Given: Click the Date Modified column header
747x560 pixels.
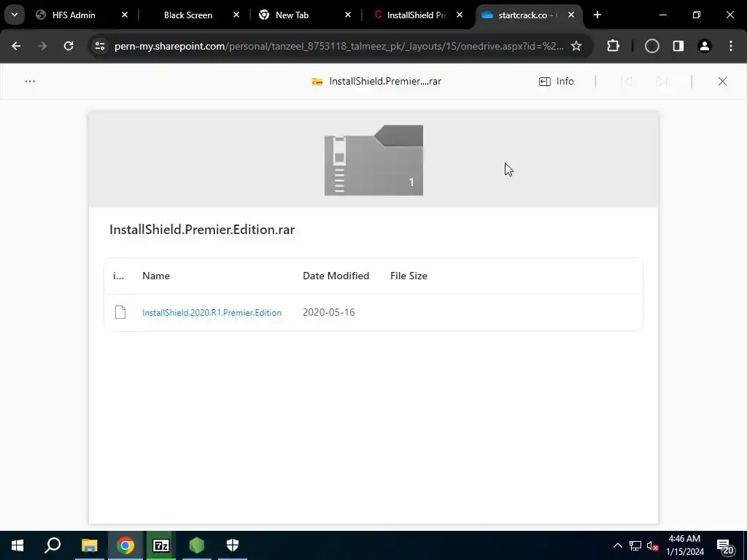Looking at the screenshot, I should click(336, 276).
